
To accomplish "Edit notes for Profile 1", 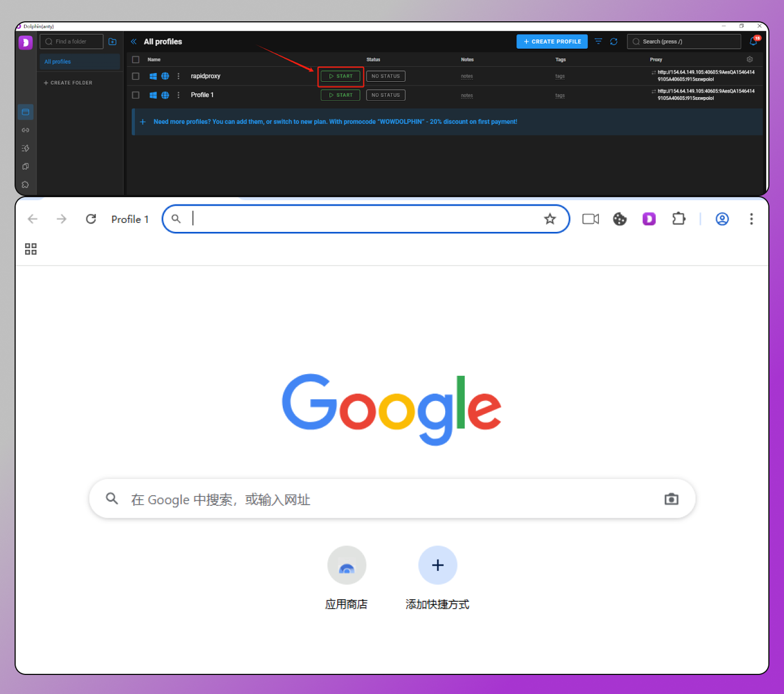I will tap(467, 95).
